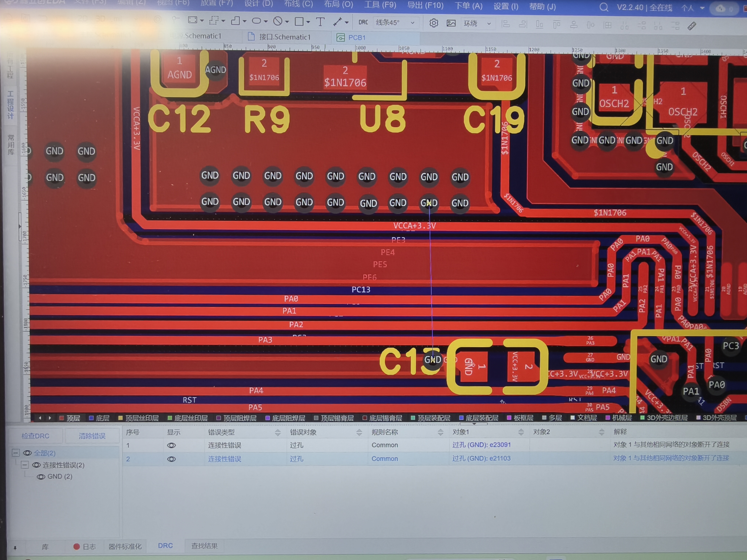
Task: Open the 线条45° routing angle dropdown
Action: (x=395, y=23)
